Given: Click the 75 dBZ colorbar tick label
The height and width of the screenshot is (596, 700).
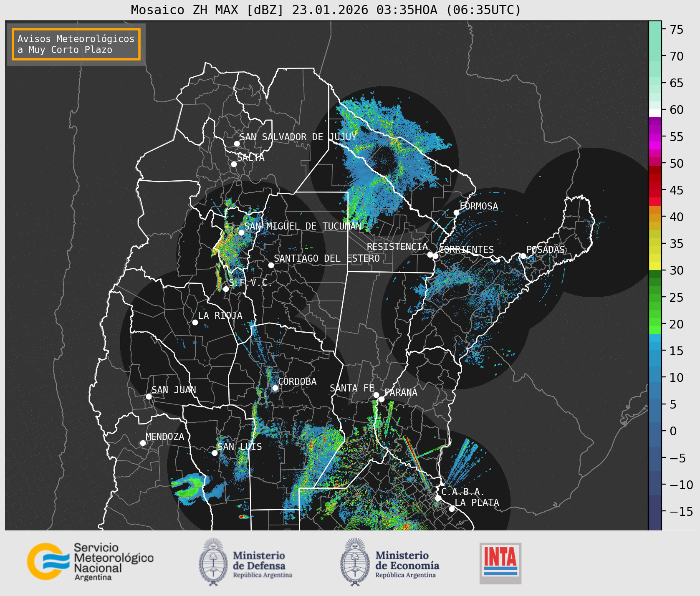Looking at the screenshot, I should click(677, 30).
